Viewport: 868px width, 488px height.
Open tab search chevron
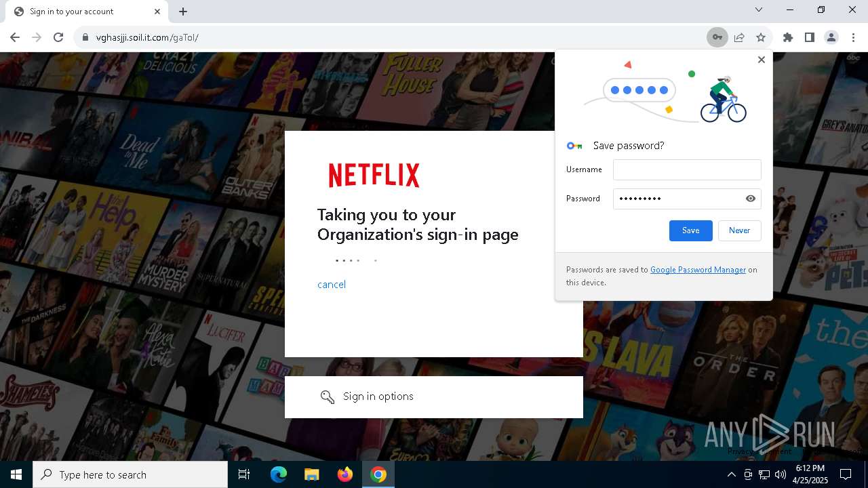click(x=759, y=9)
